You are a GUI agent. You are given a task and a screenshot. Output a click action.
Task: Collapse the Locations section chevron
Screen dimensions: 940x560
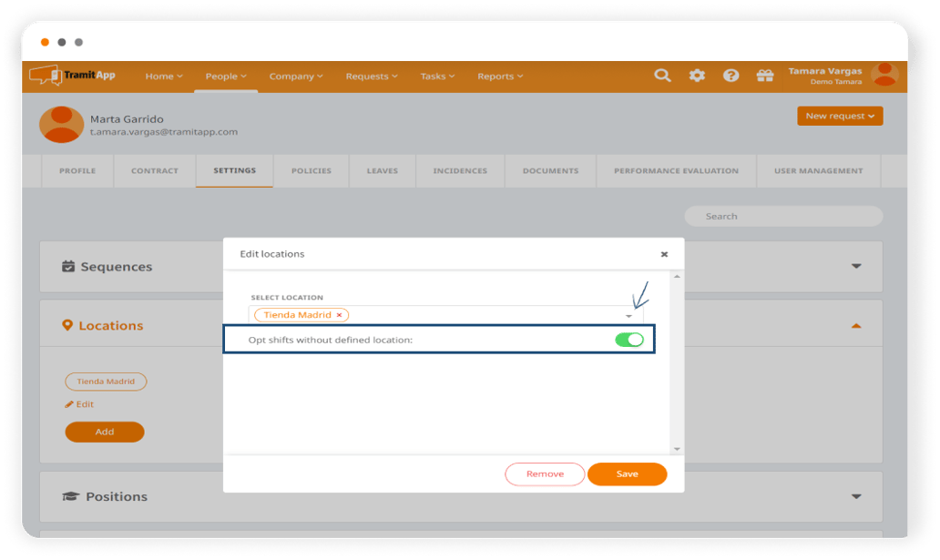tap(856, 325)
